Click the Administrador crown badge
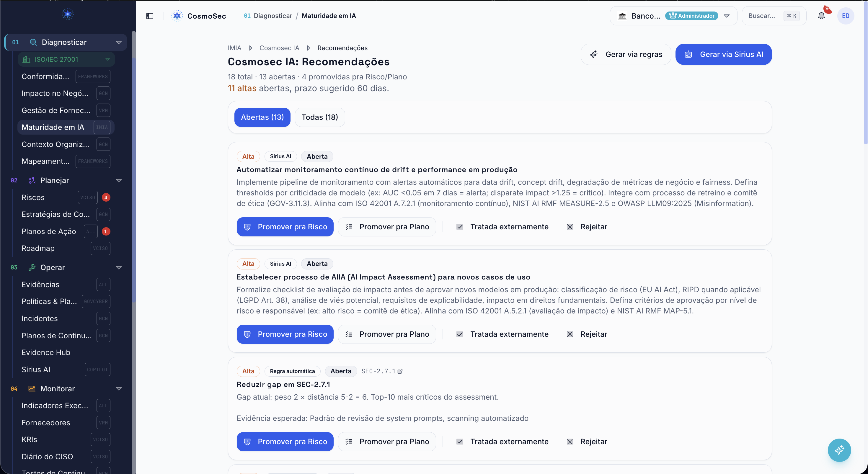Screen dimensions: 868x474 point(691,16)
